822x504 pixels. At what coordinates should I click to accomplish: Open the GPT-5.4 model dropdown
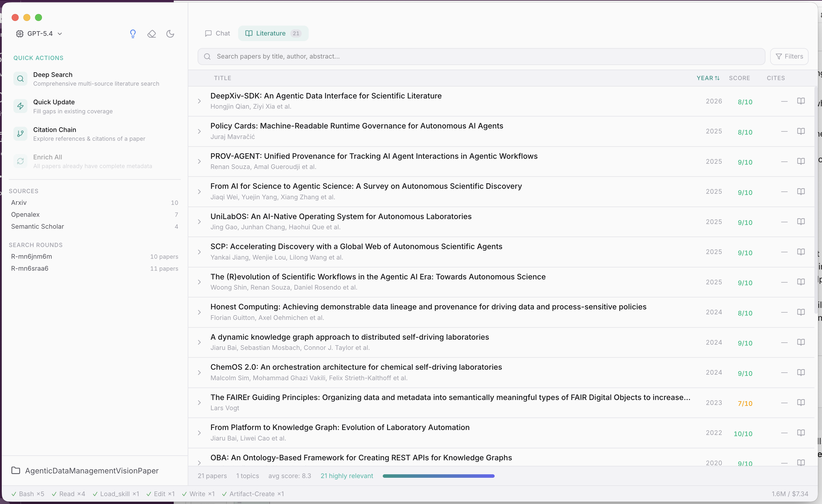pos(60,34)
